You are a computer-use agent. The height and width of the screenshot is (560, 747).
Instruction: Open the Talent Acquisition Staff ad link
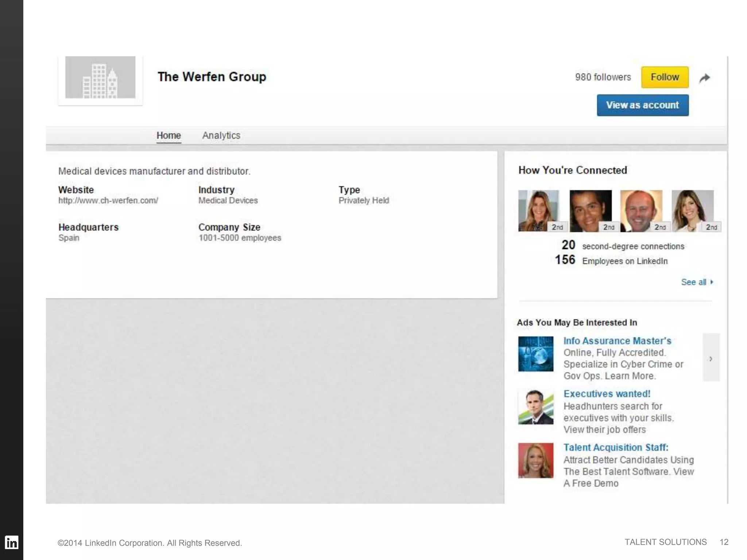(x=616, y=448)
